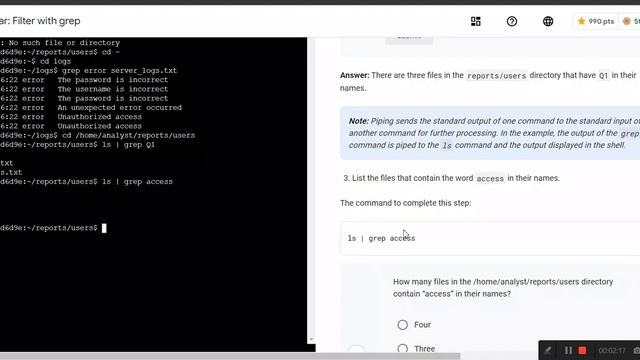Open the dashboard grid icon in header

pyautogui.click(x=476, y=21)
